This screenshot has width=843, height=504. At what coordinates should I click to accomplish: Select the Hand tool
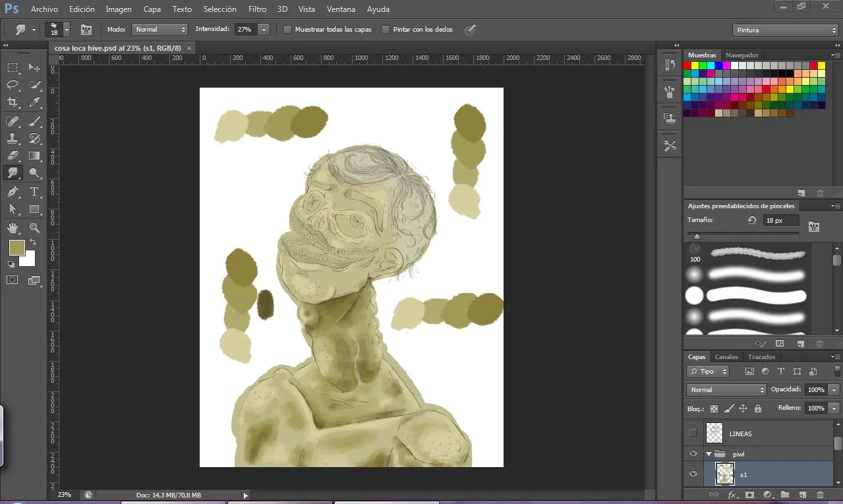[13, 228]
